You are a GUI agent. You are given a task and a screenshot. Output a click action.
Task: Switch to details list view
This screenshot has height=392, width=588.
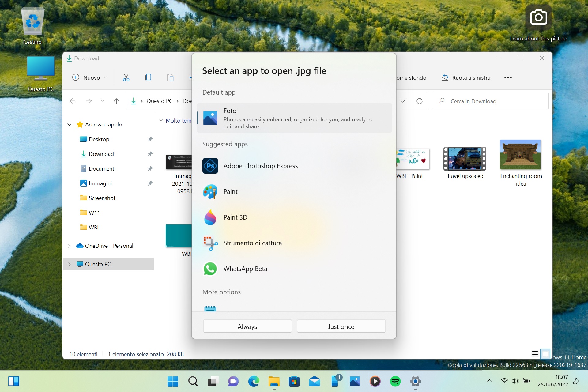coord(535,354)
